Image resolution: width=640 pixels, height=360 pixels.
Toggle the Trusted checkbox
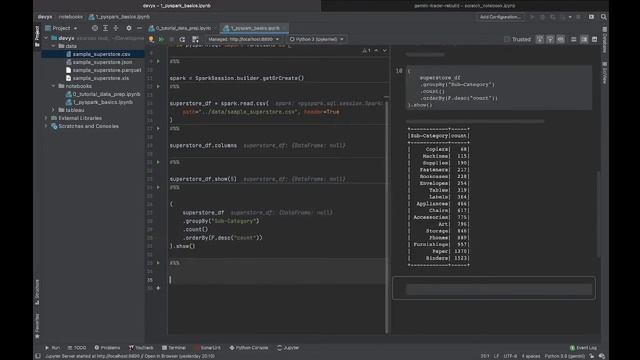tap(507, 39)
